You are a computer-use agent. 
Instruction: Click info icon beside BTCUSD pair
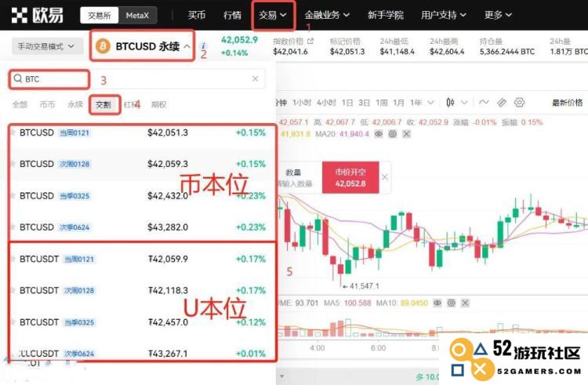203,45
